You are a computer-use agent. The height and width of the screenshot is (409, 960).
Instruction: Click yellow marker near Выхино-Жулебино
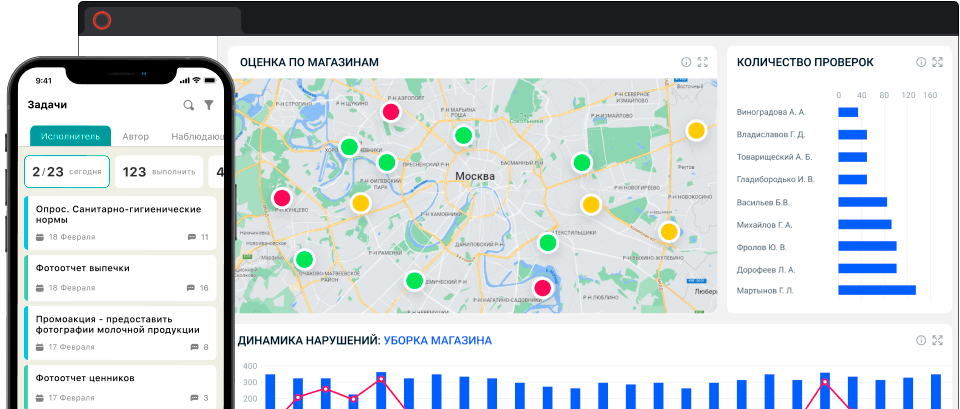coord(669,232)
